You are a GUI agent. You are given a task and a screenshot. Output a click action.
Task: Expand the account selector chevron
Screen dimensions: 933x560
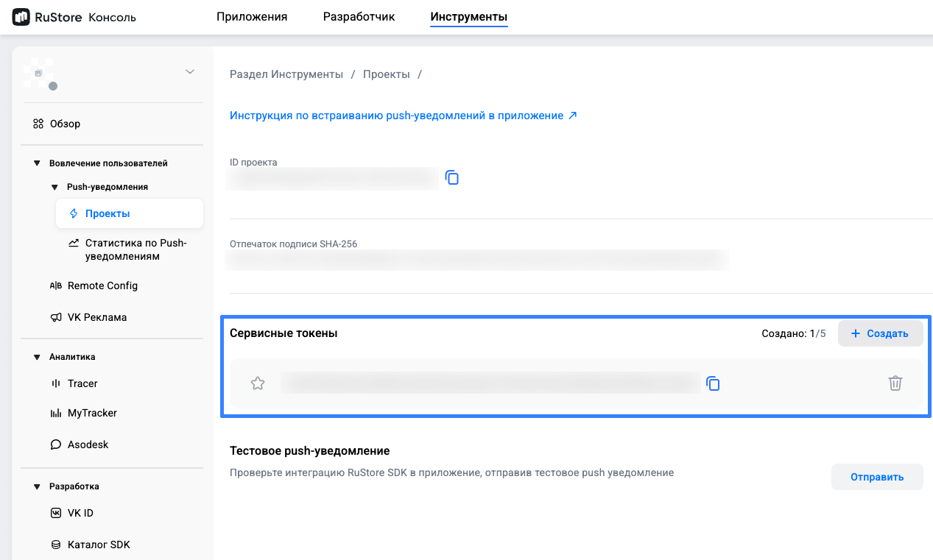[x=190, y=71]
